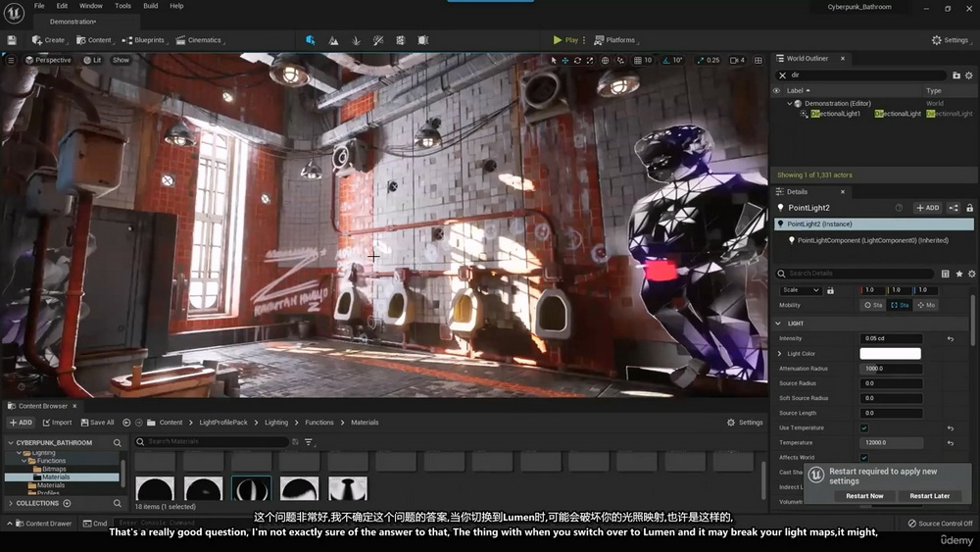The height and width of the screenshot is (552, 980).
Task: Open the Platforms dropdown
Action: [x=615, y=40]
